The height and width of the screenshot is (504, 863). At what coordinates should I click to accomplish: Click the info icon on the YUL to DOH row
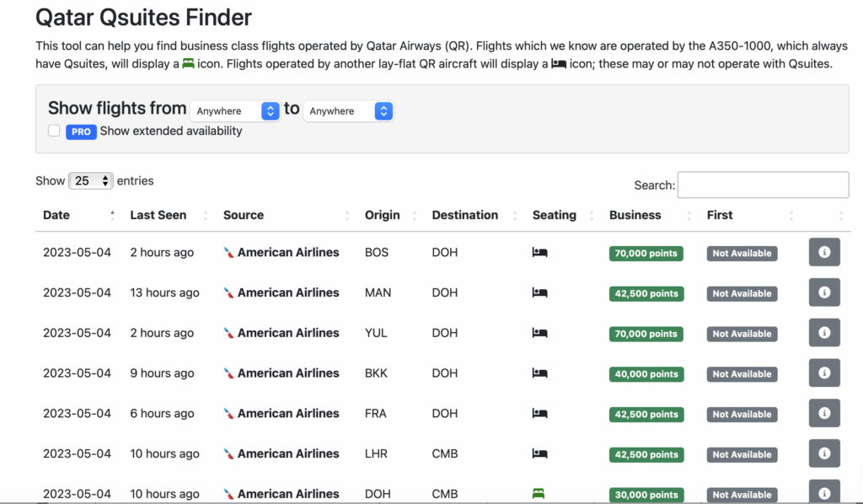tap(823, 332)
